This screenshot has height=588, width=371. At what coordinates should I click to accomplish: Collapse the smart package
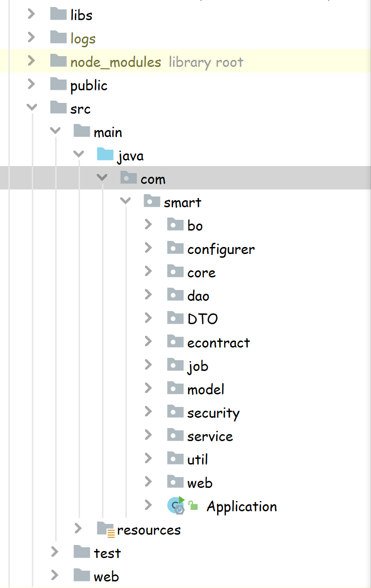click(125, 202)
